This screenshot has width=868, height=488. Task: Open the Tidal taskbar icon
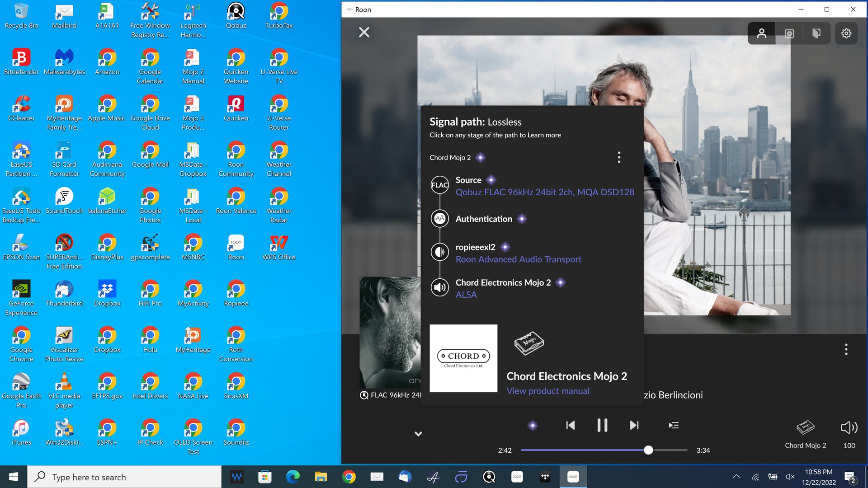coord(545,477)
